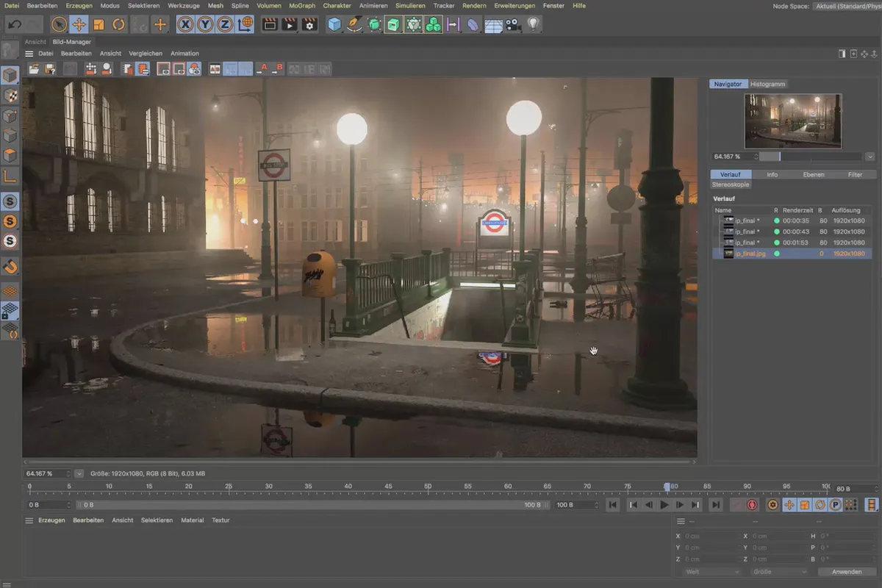The image size is (882, 588).
Task: Select history entry with render time 00:00:43
Action: coord(792,232)
